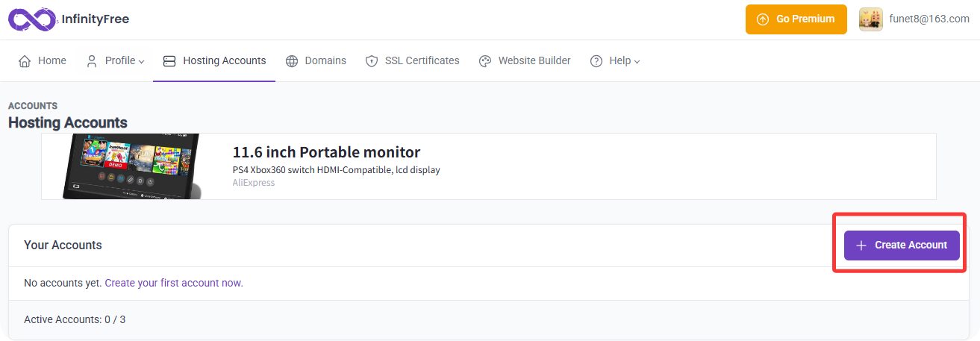
Task: Click the question mark Help icon
Action: pos(596,61)
